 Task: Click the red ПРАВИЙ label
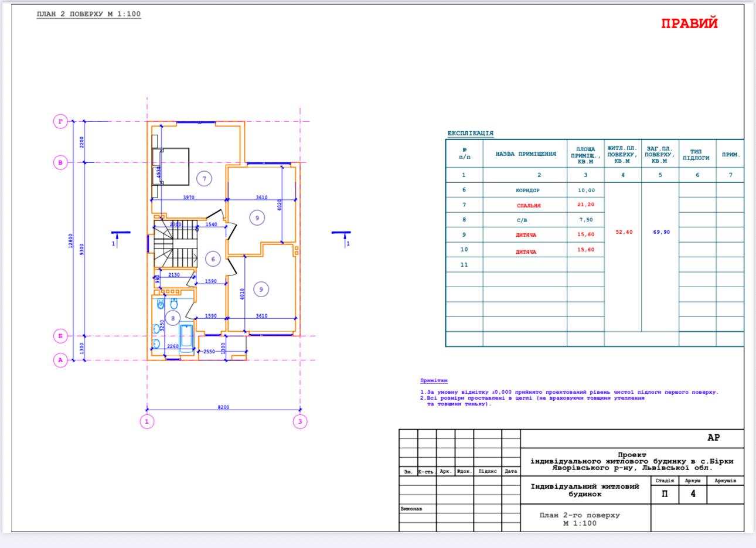689,23
